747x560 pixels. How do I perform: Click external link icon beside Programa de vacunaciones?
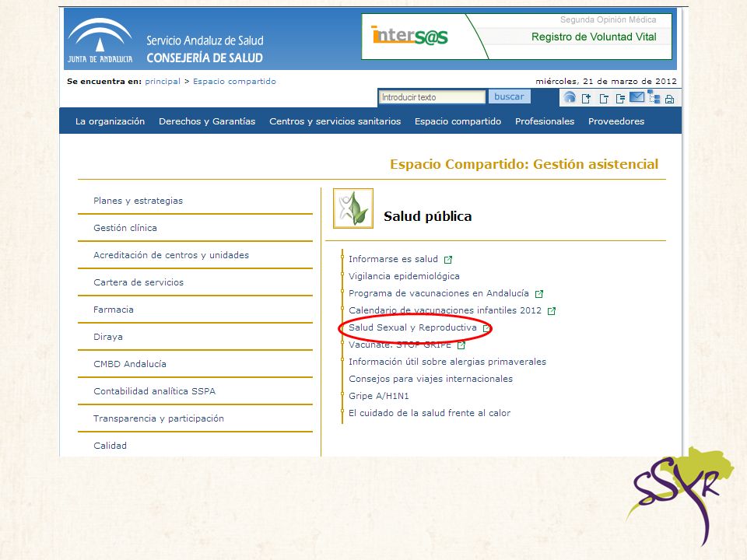tap(538, 294)
